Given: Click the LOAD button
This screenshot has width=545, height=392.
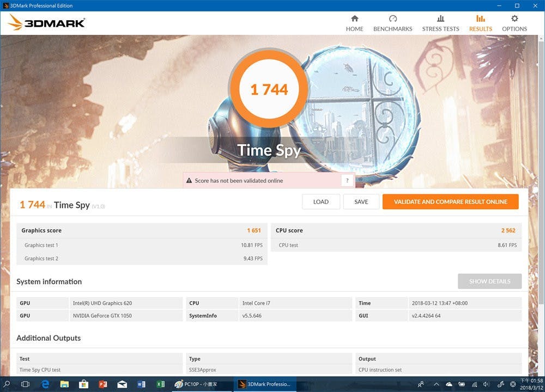Looking at the screenshot, I should point(321,202).
